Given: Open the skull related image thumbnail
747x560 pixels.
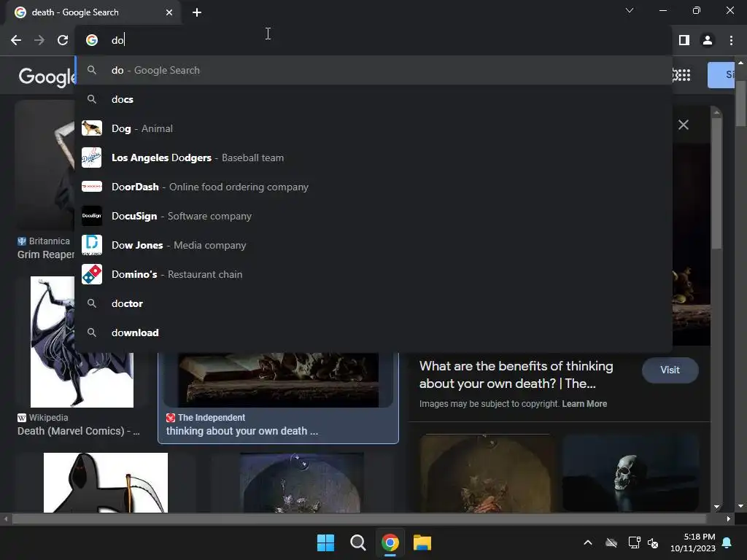Looking at the screenshot, I should pos(630,472).
